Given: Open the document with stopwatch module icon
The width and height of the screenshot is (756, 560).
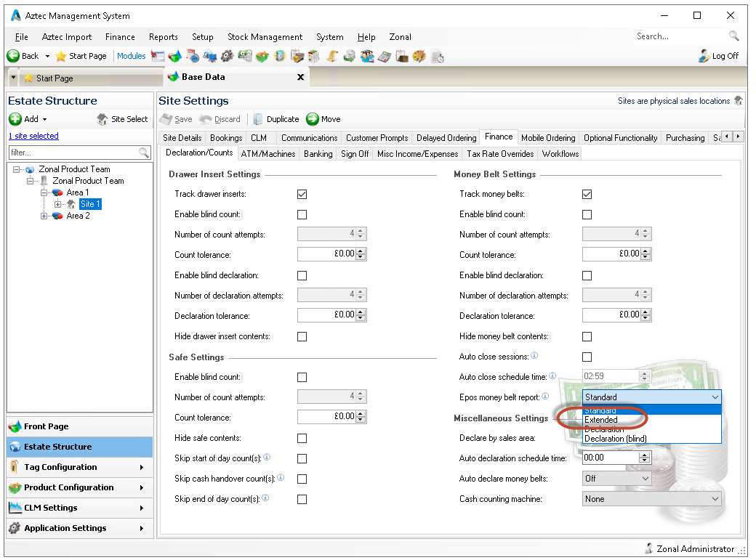Looking at the screenshot, I should [x=438, y=57].
